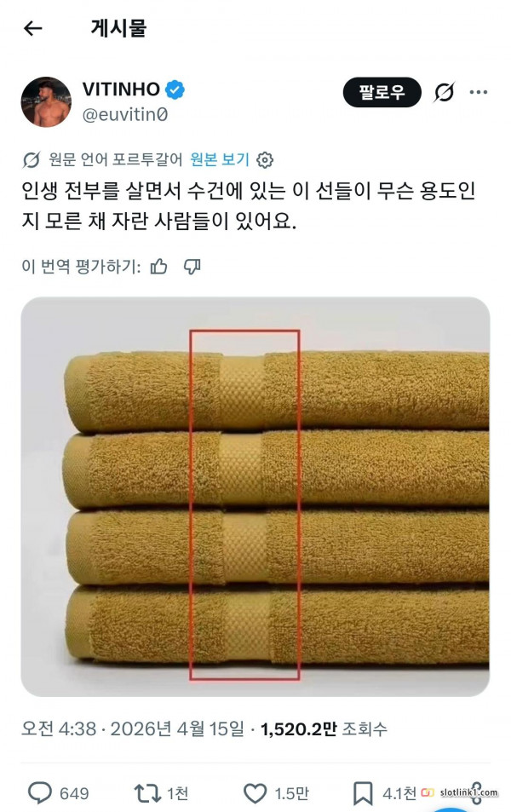Open VITINHO profile picture
Viewport: 511px width, 812px height.
[46, 102]
